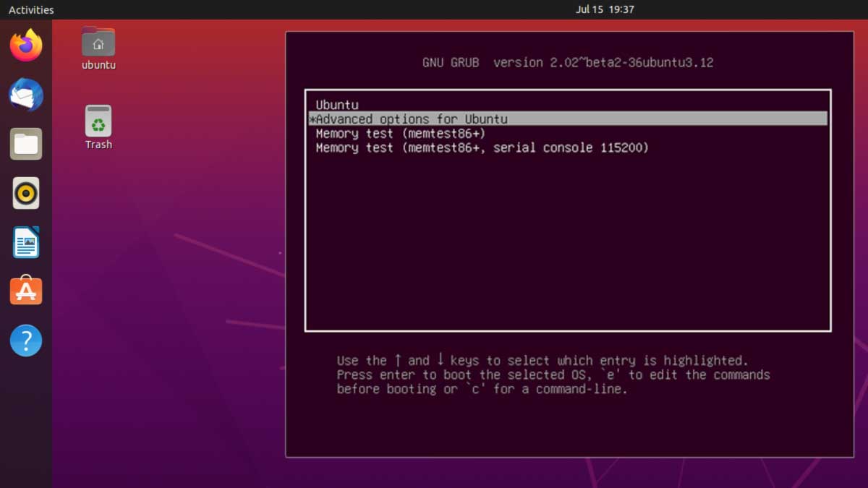The width and height of the screenshot is (868, 488).
Task: Select Memory test (memtest86+) entry
Action: [567, 133]
